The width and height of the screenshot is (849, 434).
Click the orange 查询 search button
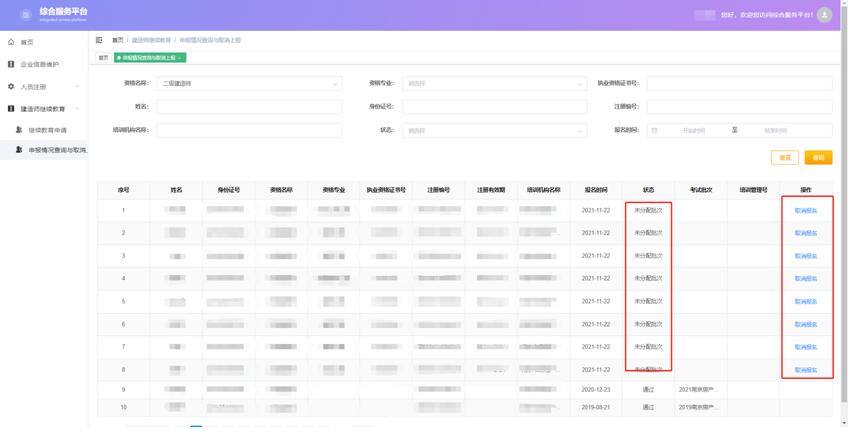pos(818,158)
